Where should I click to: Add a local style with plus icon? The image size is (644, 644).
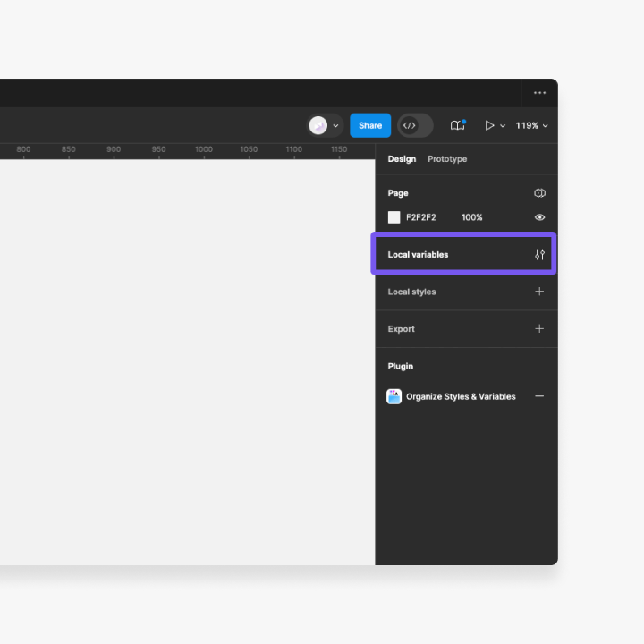tap(539, 292)
